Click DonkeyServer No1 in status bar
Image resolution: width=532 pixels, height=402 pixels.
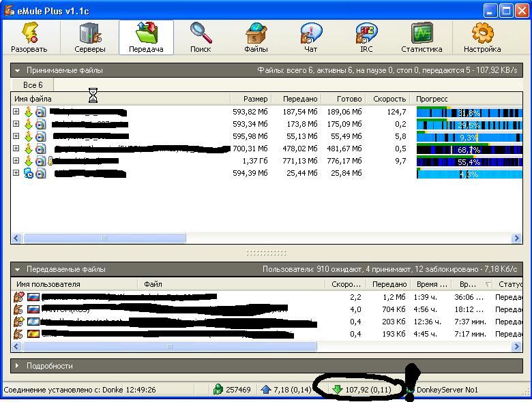(x=447, y=390)
